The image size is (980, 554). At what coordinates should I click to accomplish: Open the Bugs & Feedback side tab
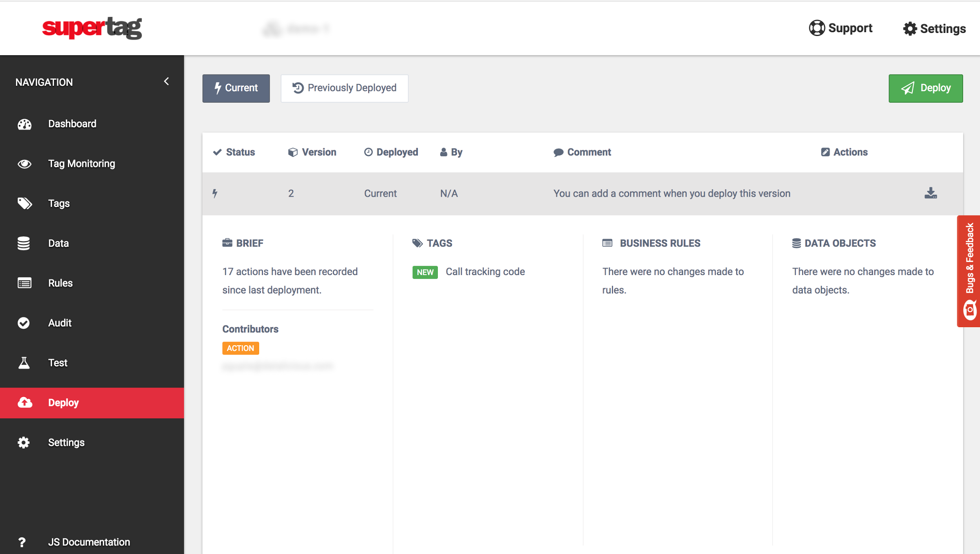pos(968,271)
